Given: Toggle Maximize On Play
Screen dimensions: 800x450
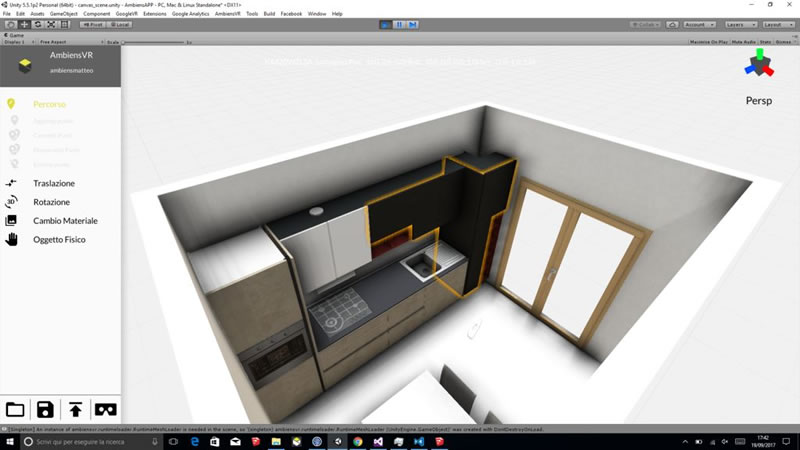Looking at the screenshot, I should coord(710,43).
